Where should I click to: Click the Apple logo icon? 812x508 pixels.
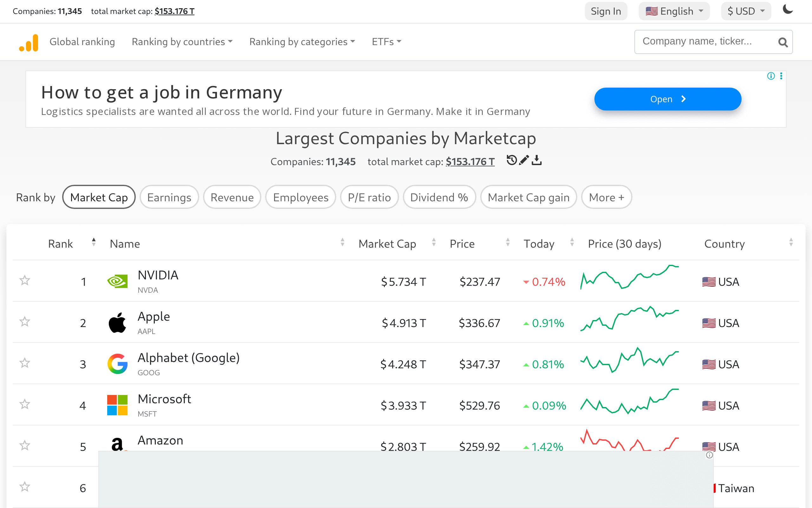click(x=117, y=323)
